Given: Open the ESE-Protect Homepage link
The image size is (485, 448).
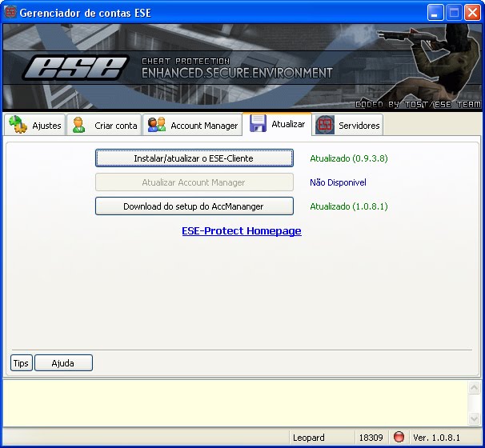Looking at the screenshot, I should pos(242,231).
